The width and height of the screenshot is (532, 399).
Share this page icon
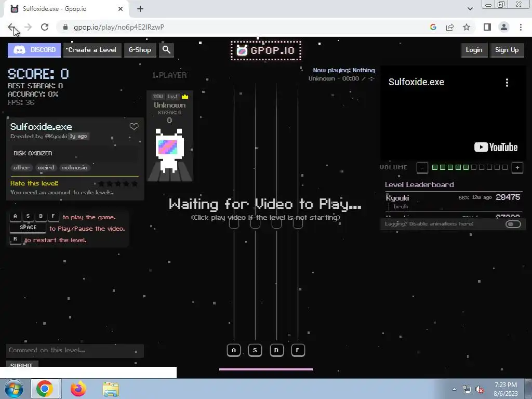tap(450, 27)
